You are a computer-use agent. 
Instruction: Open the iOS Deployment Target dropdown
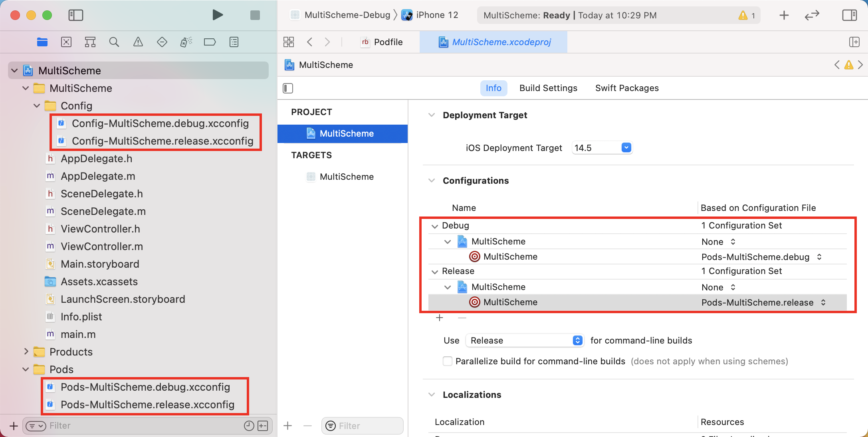[626, 148]
